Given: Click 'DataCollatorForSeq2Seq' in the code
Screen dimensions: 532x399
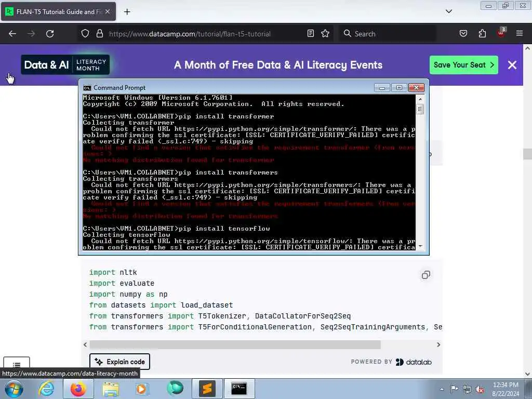Looking at the screenshot, I should (303, 316).
